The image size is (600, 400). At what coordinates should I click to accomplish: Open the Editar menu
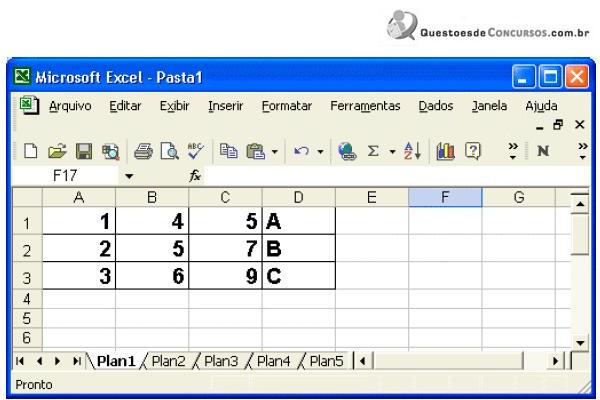(x=125, y=106)
